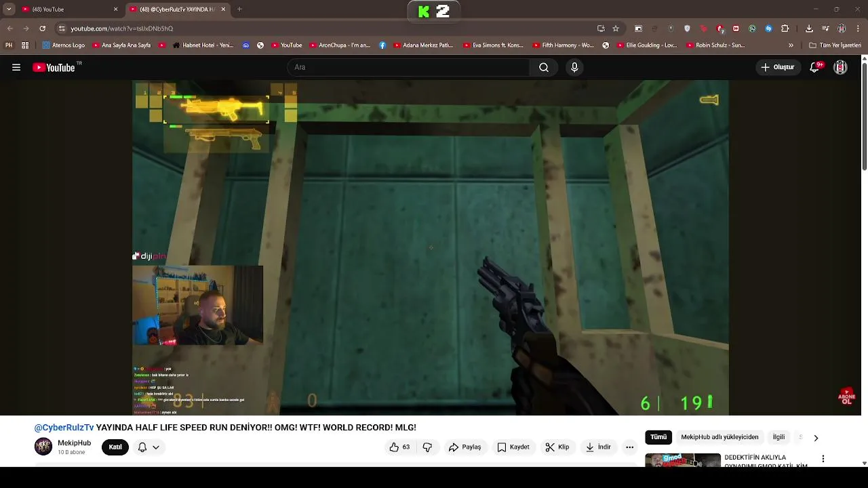The height and width of the screenshot is (488, 868).
Task: Bookmark this page with star icon
Action: pos(616,28)
